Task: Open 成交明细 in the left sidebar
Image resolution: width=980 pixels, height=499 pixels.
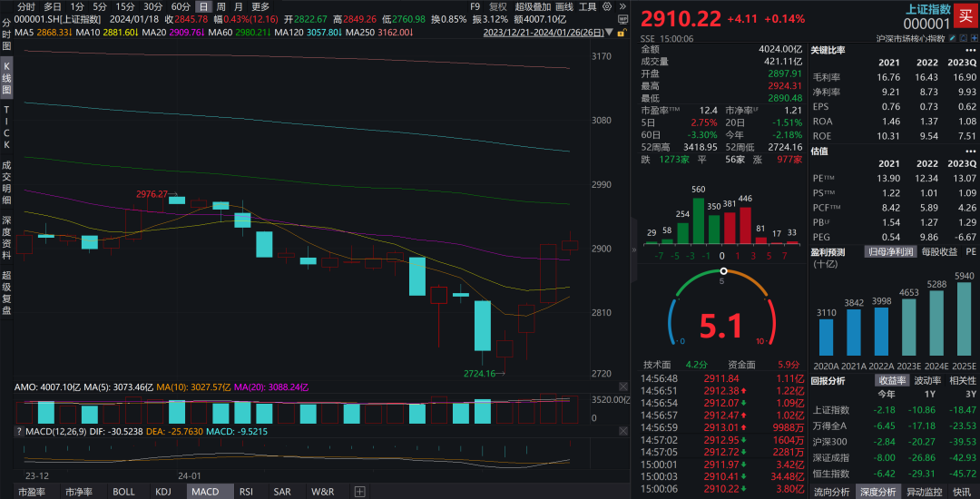Action: 6,183
